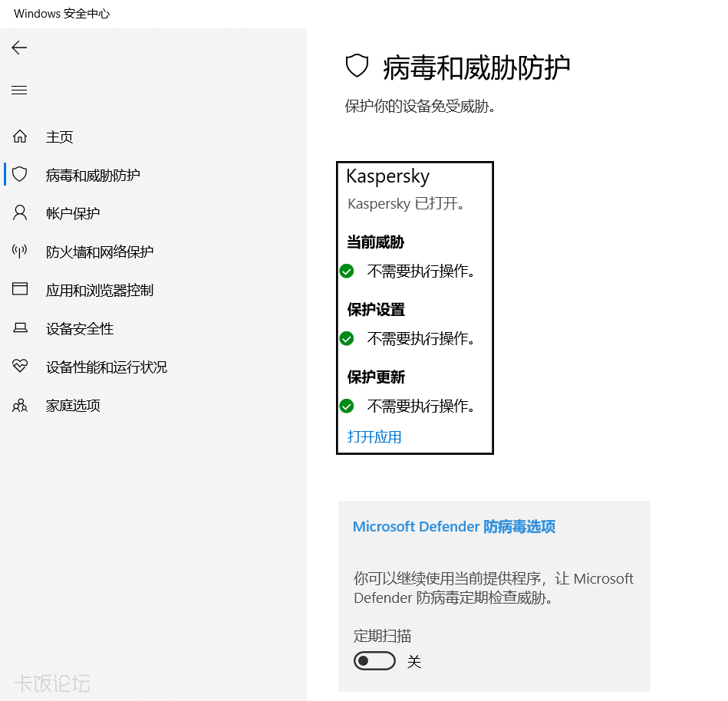Click the green checkmark under 当前威胁

click(x=346, y=271)
